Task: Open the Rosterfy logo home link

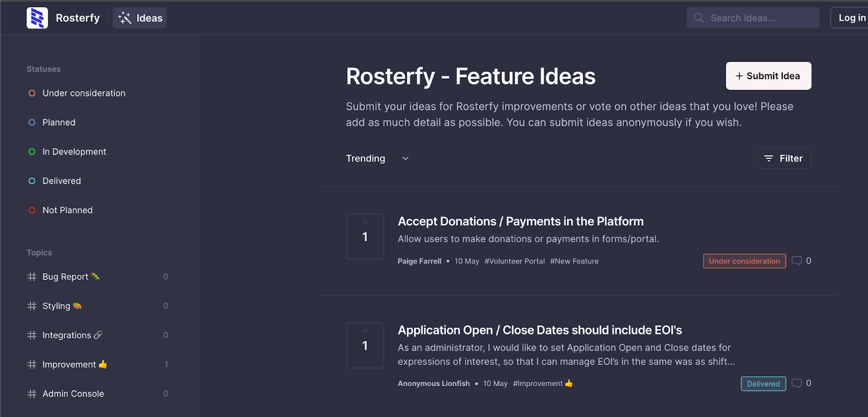Action: tap(37, 18)
